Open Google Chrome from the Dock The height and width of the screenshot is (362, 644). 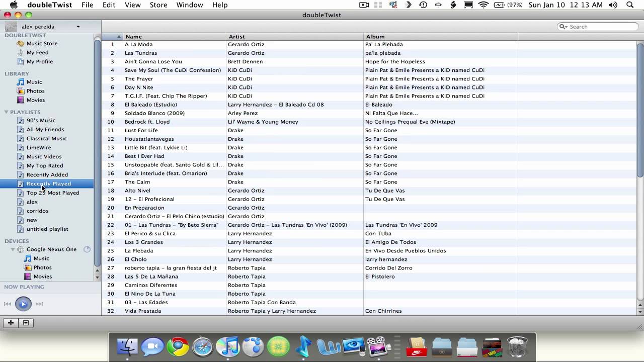(x=178, y=346)
